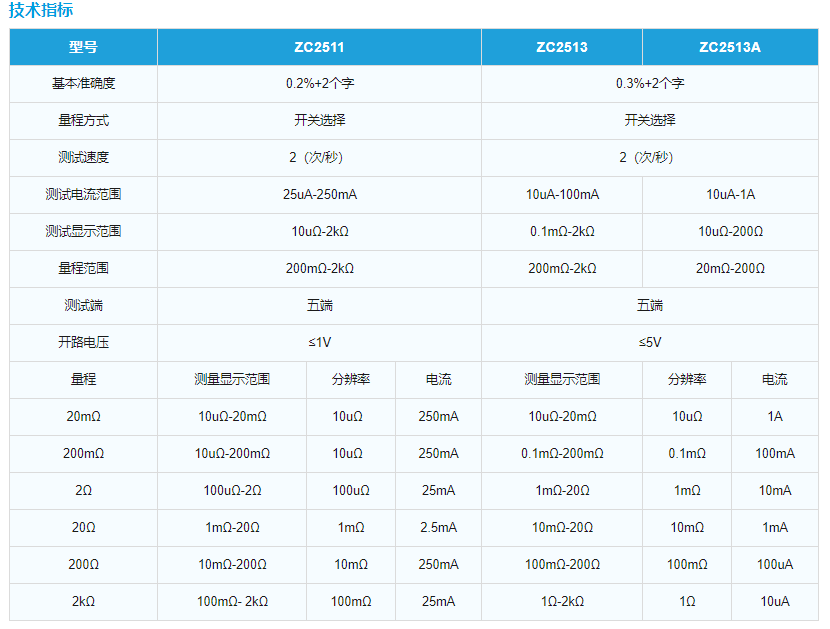Select the 测试速度 row label
Viewport: 830px width, 629px height.
[x=83, y=158]
